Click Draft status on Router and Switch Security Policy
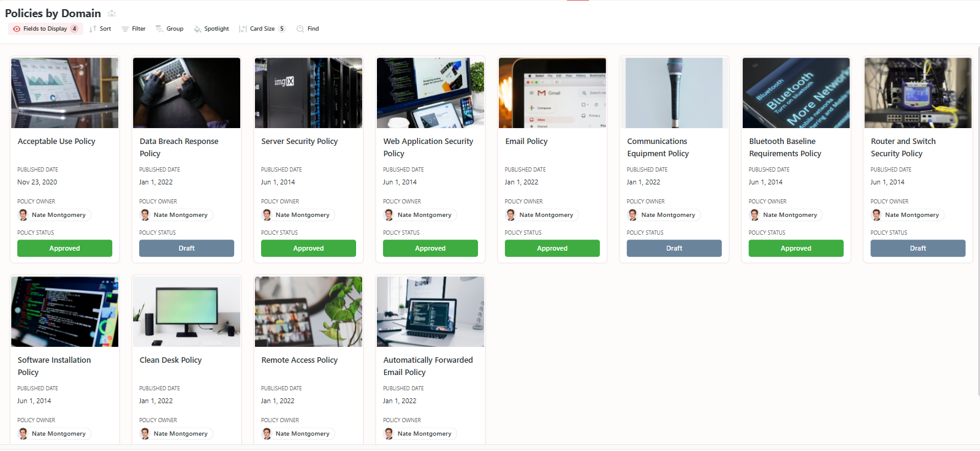This screenshot has height=451, width=980. pos(918,248)
